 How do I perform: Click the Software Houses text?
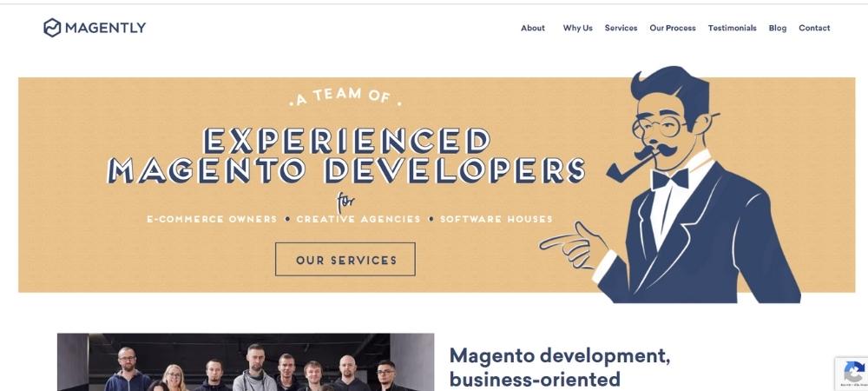pos(496,219)
